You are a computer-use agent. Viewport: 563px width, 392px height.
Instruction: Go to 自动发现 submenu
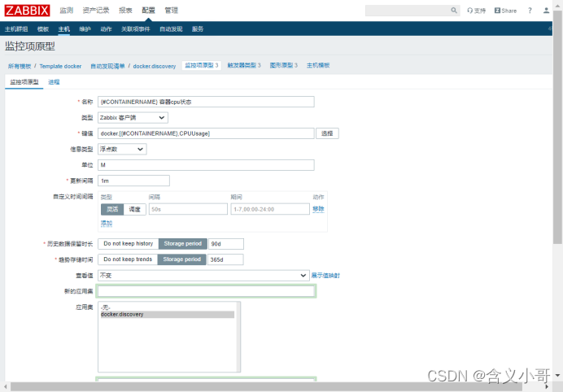171,29
